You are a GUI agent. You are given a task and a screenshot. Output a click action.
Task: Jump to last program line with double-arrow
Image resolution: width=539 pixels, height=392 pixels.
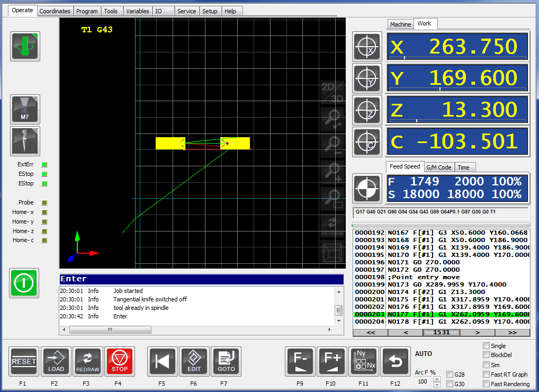(511, 332)
